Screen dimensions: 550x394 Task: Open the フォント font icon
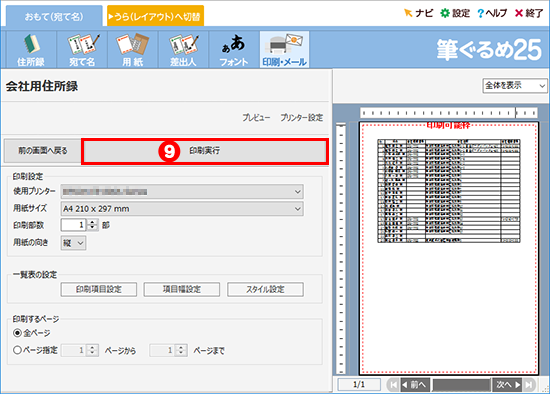click(x=234, y=49)
